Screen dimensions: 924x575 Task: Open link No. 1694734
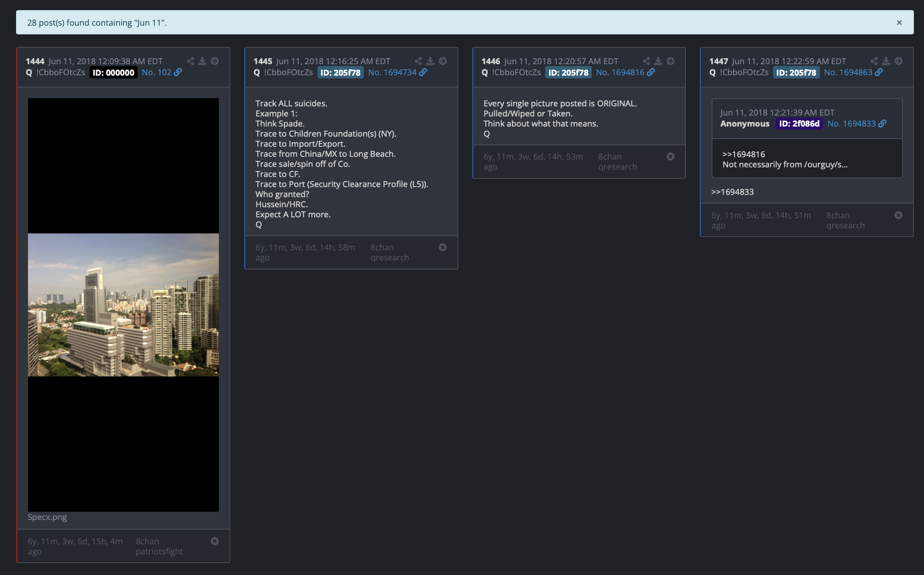pyautogui.click(x=397, y=72)
